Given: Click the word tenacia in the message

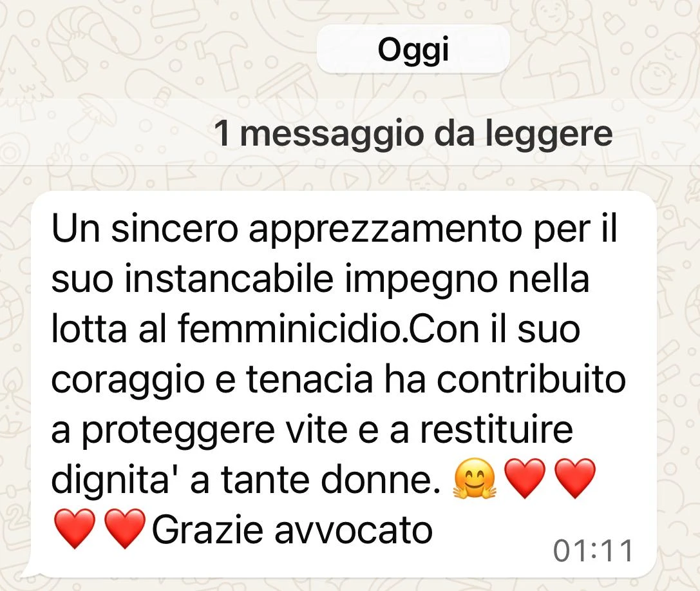Looking at the screenshot, I should (309, 379).
